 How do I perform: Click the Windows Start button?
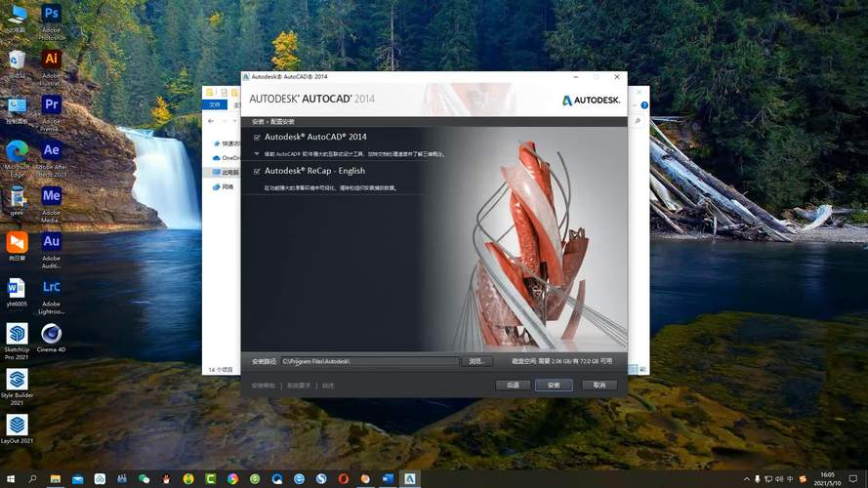click(10, 479)
